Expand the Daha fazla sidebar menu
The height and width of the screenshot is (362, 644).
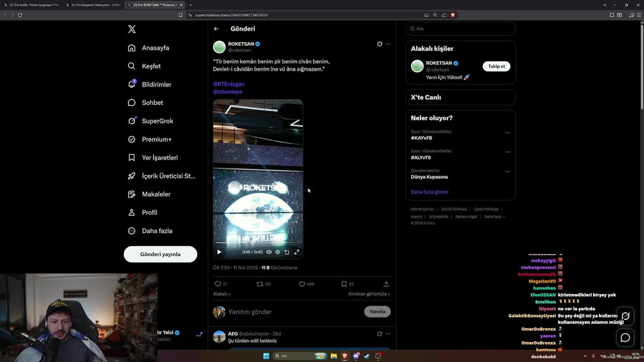click(150, 231)
